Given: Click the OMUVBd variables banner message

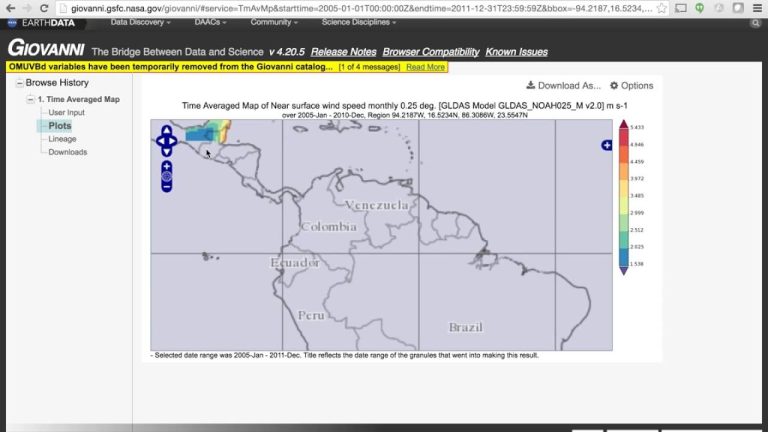Looking at the screenshot, I should coord(170,67).
